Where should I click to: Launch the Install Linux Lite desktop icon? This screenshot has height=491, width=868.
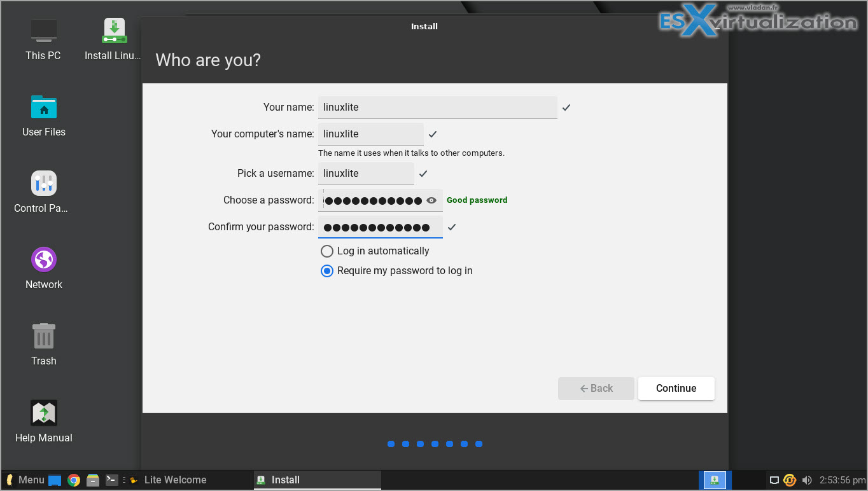click(x=115, y=38)
